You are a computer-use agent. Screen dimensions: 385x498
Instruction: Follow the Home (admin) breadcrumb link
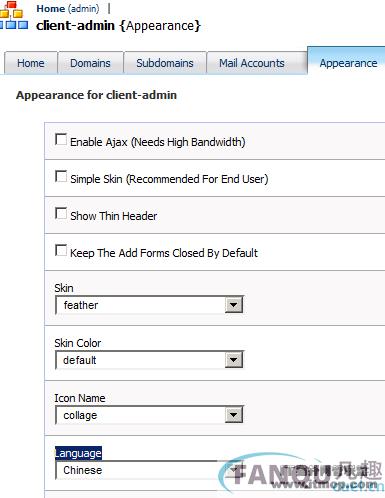coord(68,9)
